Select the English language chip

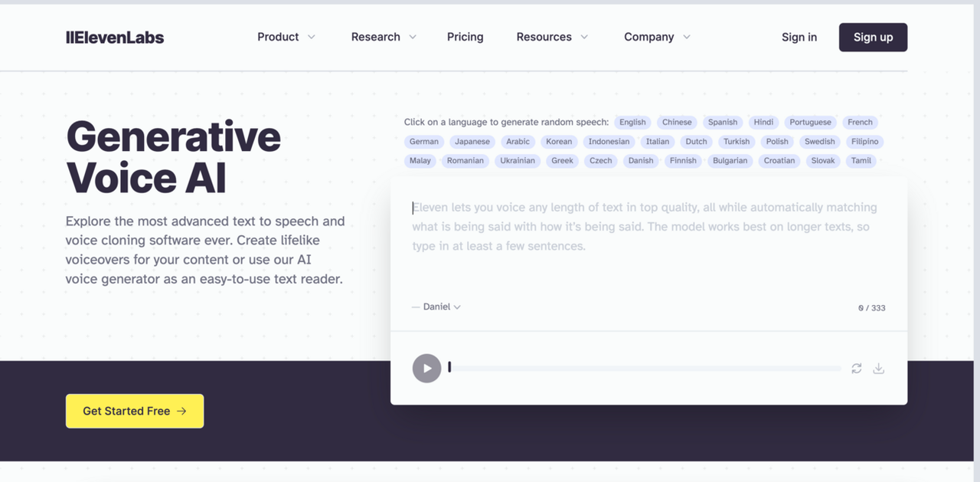coord(632,122)
